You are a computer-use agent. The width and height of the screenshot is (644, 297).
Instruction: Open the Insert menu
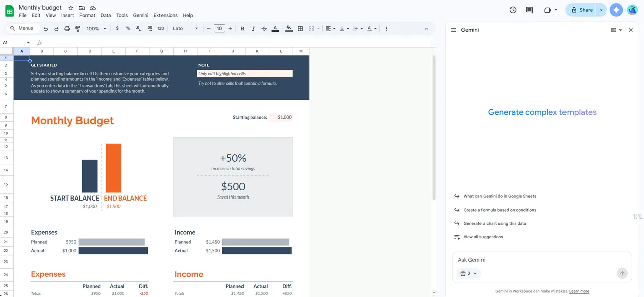click(x=67, y=15)
